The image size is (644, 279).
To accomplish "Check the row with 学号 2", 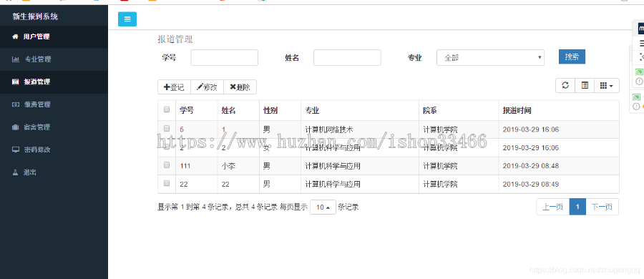I will point(167,147).
